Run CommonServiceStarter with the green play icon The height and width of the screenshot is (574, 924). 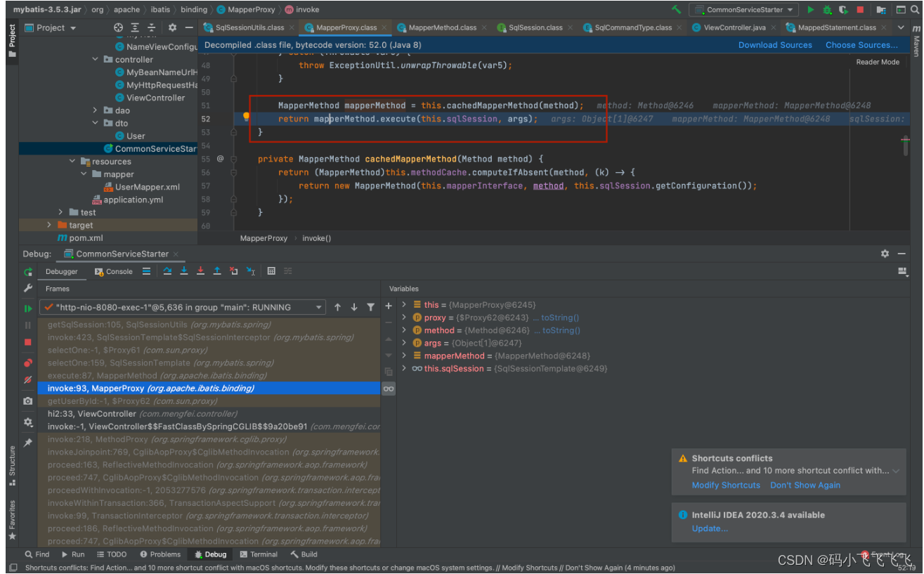(810, 10)
